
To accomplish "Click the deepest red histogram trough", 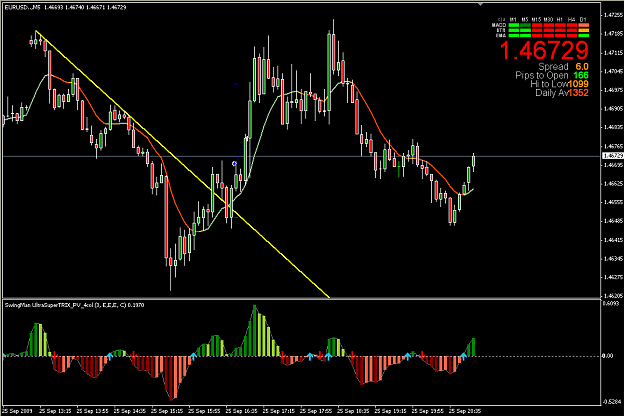I will pyautogui.click(x=171, y=378).
